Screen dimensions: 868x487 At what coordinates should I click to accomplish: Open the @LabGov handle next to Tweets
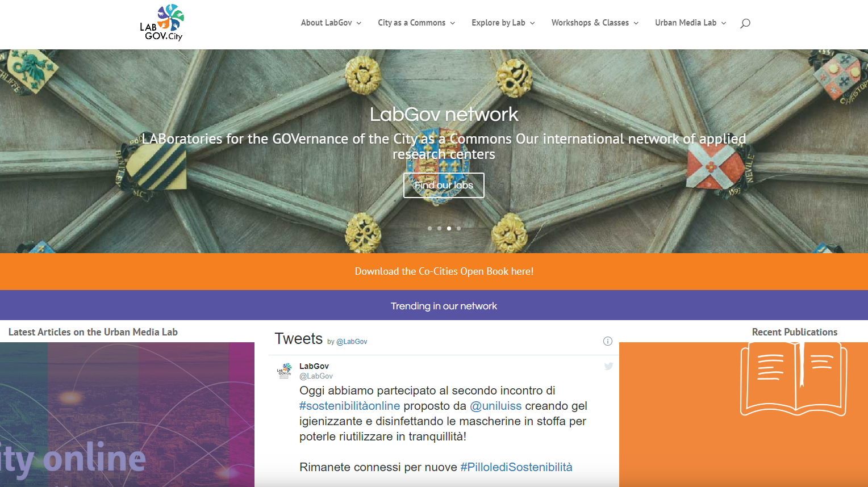[x=352, y=342]
